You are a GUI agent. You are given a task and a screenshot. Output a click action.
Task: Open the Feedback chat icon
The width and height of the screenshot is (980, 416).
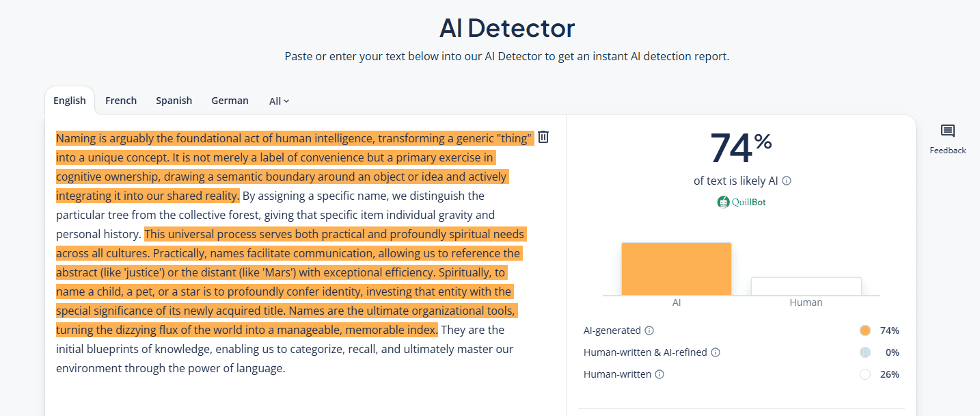coord(947,131)
